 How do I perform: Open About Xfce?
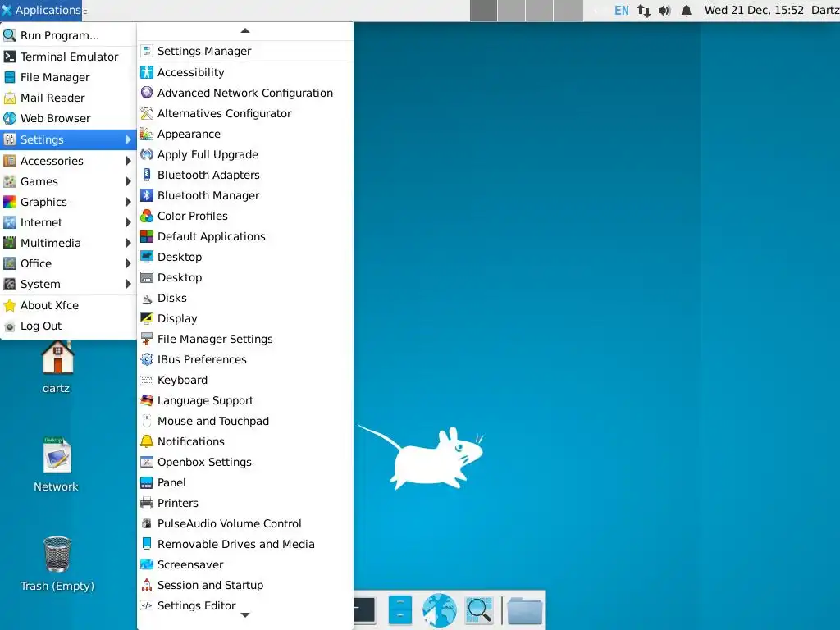coord(68,305)
